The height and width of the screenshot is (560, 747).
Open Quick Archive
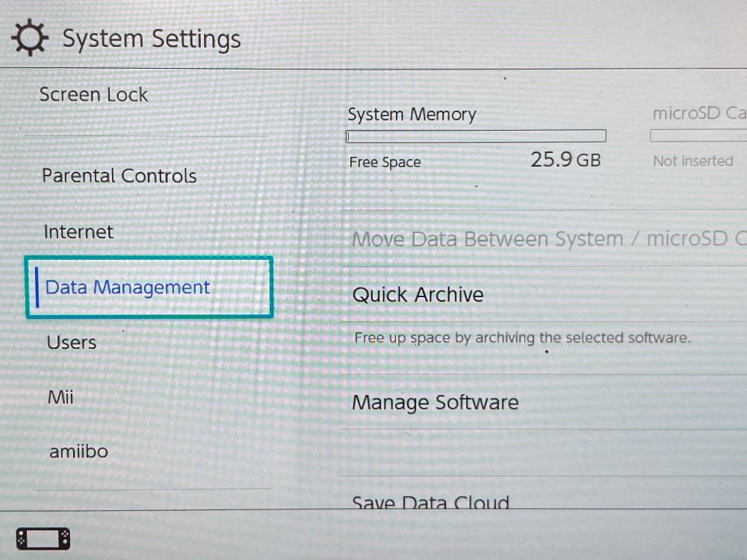point(418,295)
